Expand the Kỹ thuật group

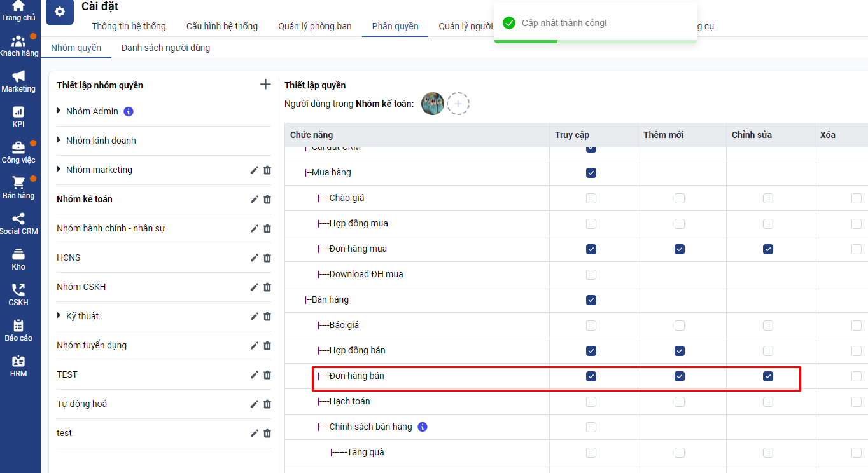pyautogui.click(x=59, y=316)
